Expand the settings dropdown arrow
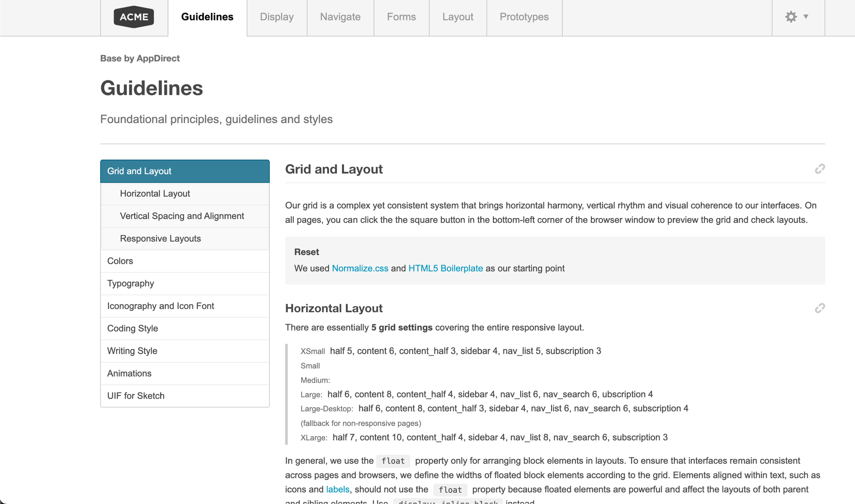Image resolution: width=855 pixels, height=504 pixels. [806, 16]
